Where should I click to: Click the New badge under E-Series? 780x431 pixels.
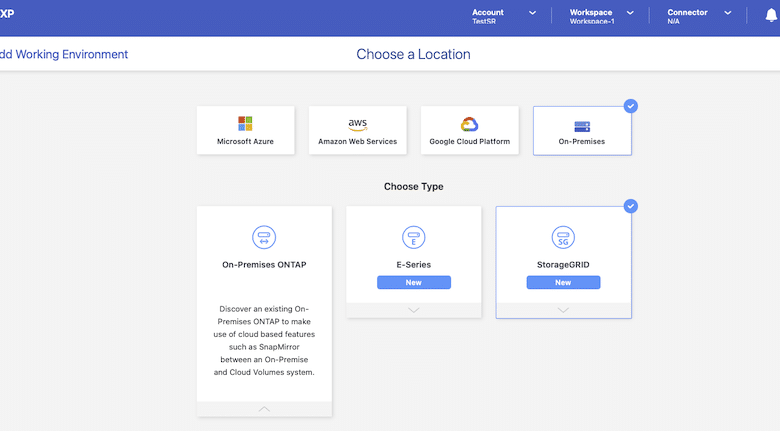[414, 282]
